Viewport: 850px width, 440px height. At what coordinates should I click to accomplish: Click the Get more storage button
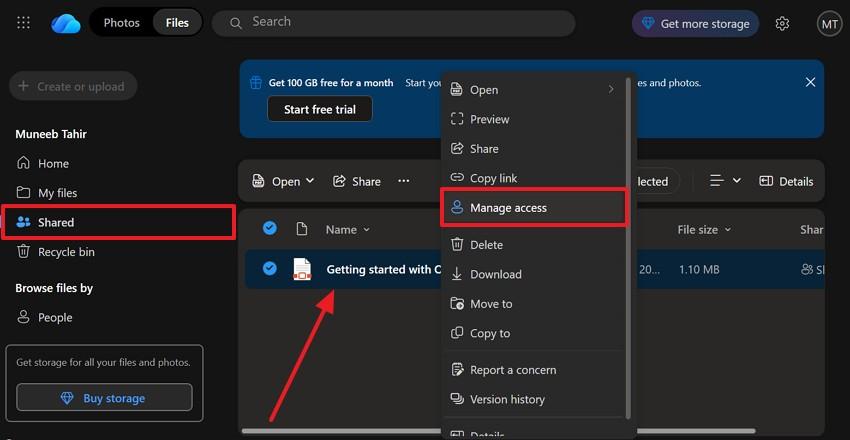(695, 24)
